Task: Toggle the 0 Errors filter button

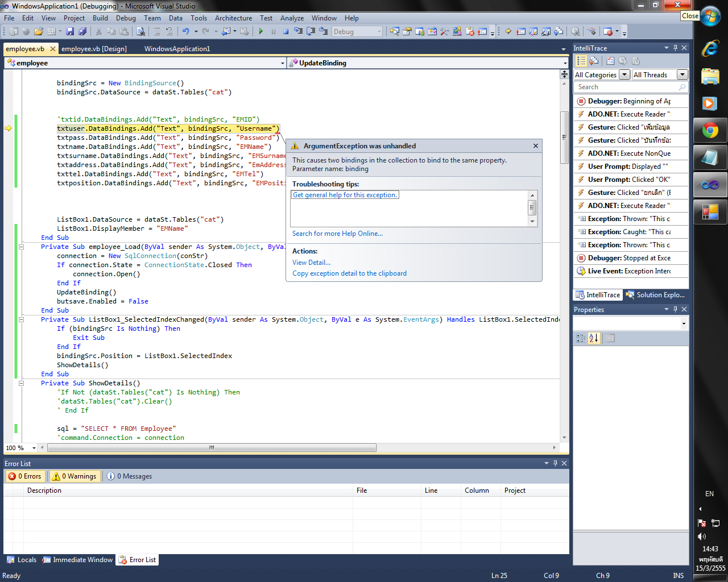Action: tap(26, 476)
